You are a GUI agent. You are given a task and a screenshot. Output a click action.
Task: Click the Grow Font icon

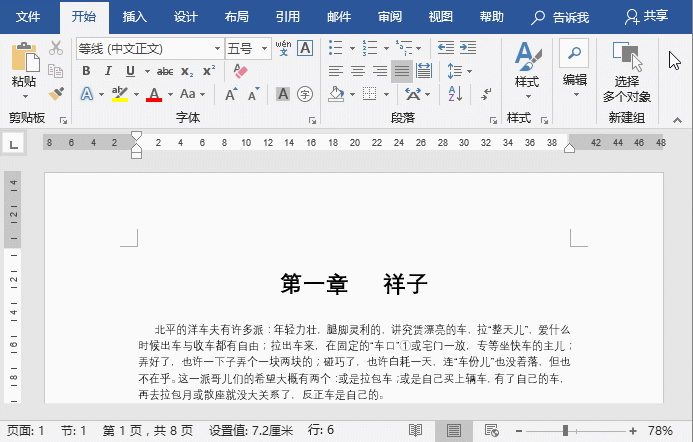click(231, 94)
